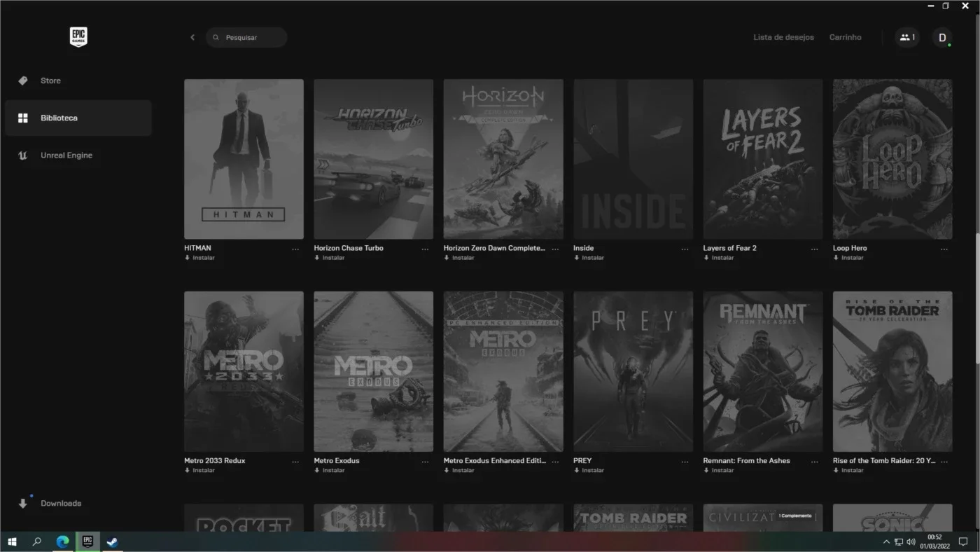Open the three-dot menu for PREY
This screenshot has width=980, height=552.
[685, 462]
